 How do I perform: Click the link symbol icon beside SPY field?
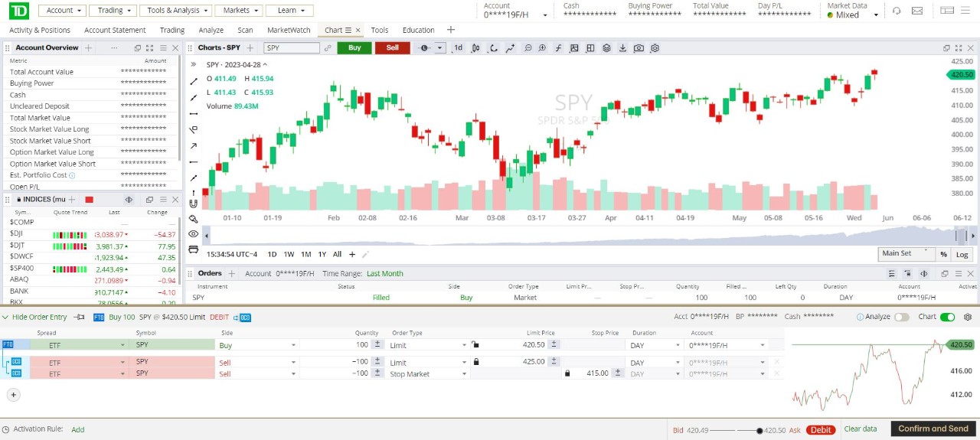[x=328, y=47]
